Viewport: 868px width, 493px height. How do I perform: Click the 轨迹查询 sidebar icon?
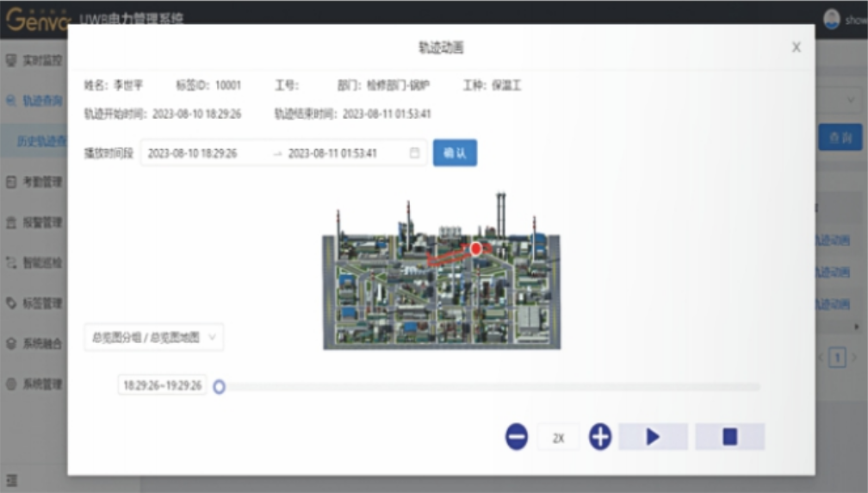11,100
